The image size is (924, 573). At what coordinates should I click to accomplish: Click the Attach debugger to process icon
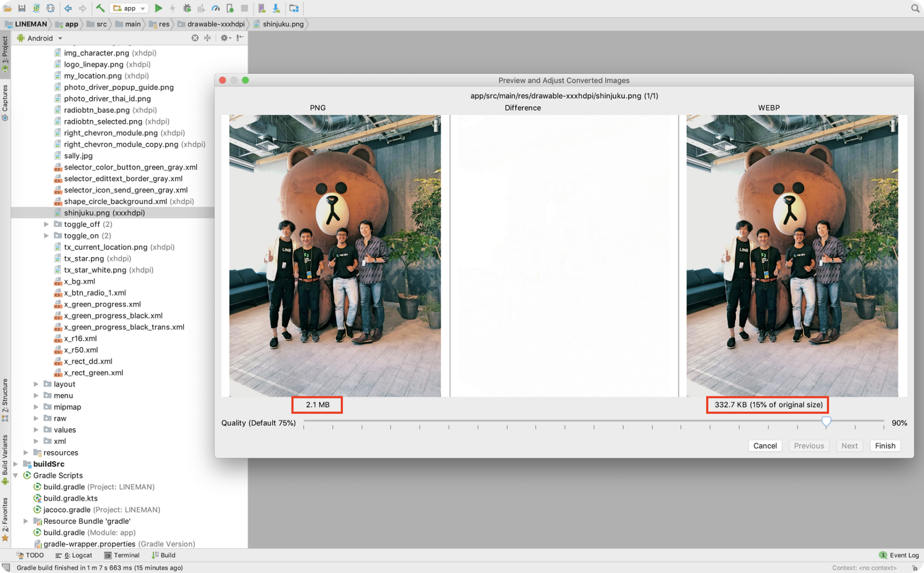[x=230, y=8]
